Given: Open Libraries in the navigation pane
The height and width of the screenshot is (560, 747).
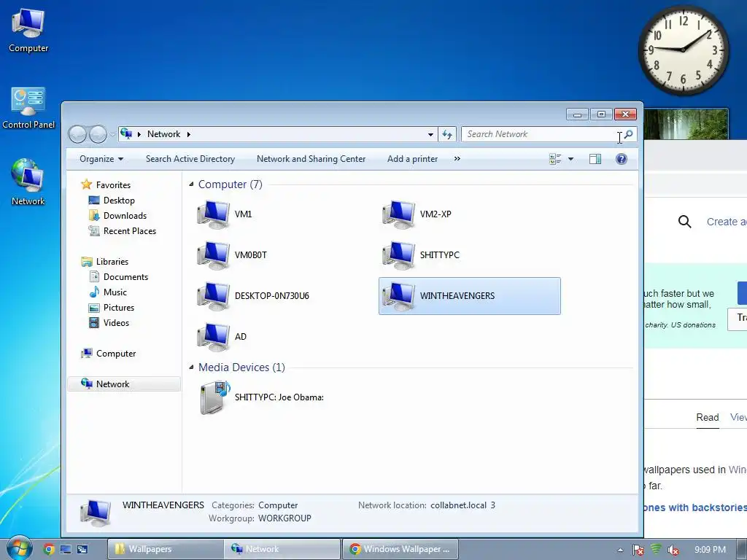Looking at the screenshot, I should coord(112,262).
